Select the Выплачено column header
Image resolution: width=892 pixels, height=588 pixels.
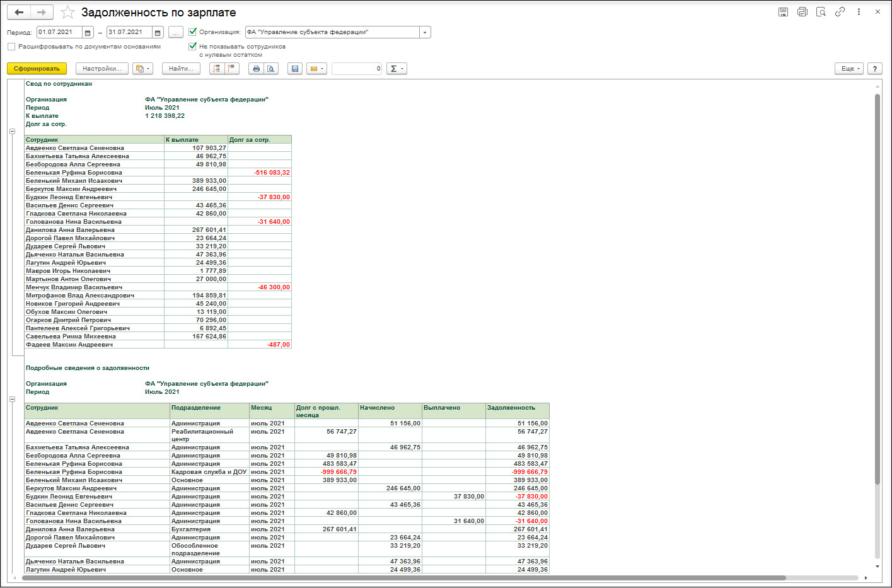click(x=454, y=411)
